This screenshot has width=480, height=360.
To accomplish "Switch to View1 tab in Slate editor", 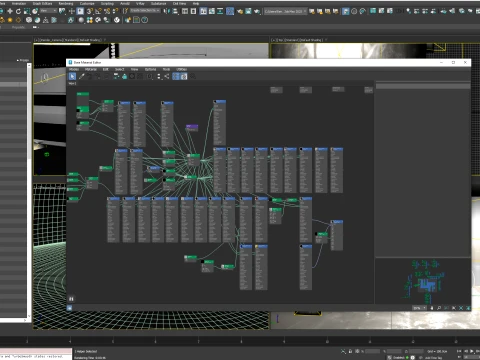I will point(72,84).
